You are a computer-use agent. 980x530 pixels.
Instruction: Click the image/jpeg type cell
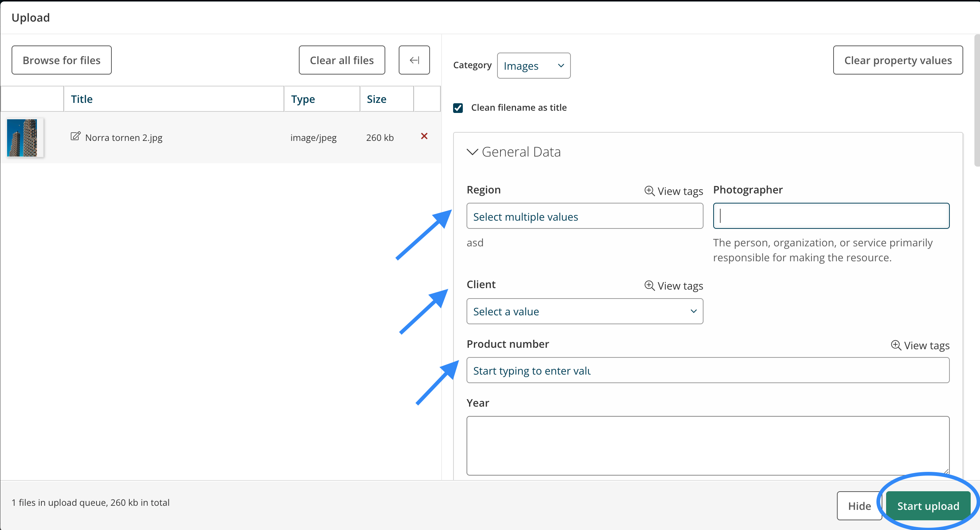click(x=313, y=138)
